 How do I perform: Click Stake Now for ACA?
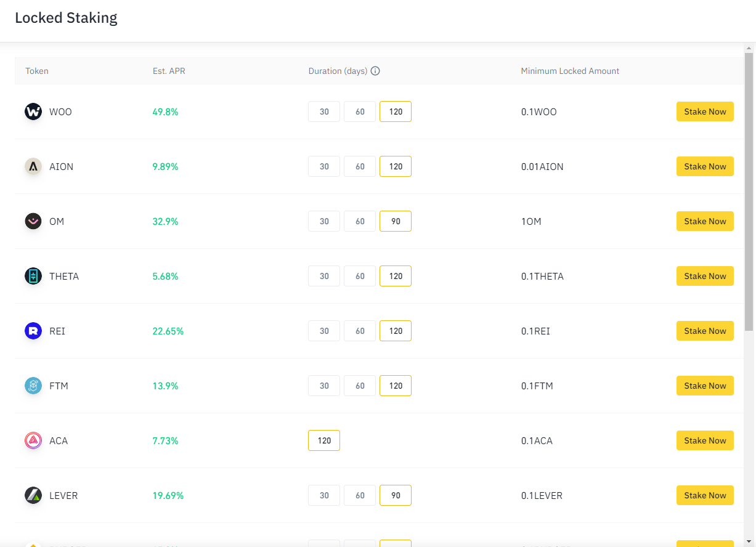(705, 440)
